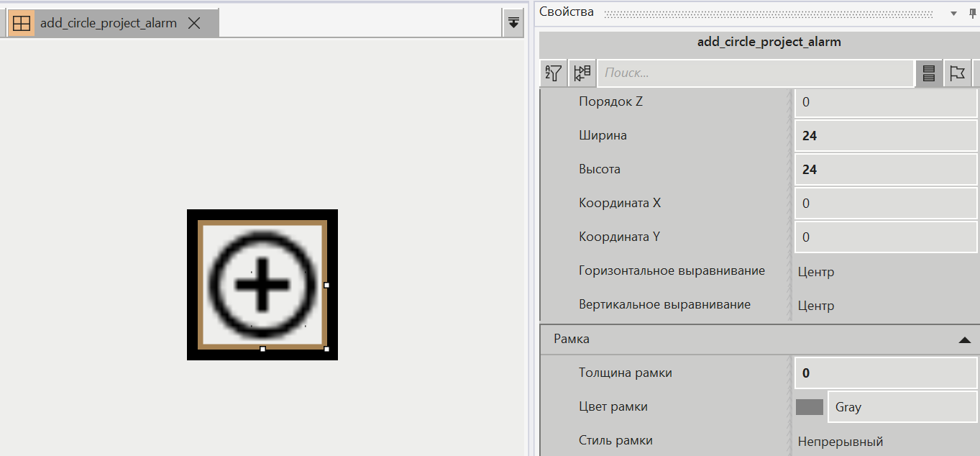
Task: Click the categorized grouping icon in Properties toolbar
Action: pos(582,73)
